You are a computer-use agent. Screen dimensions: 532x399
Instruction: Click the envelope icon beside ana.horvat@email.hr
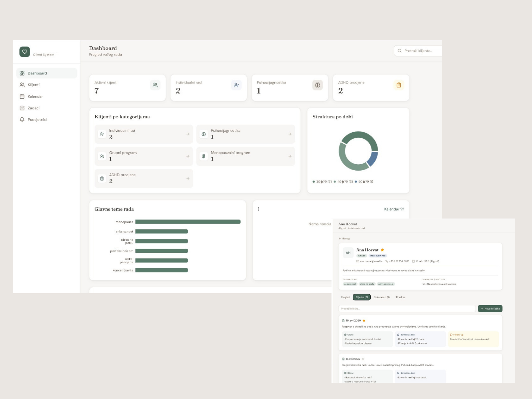[x=358, y=261]
